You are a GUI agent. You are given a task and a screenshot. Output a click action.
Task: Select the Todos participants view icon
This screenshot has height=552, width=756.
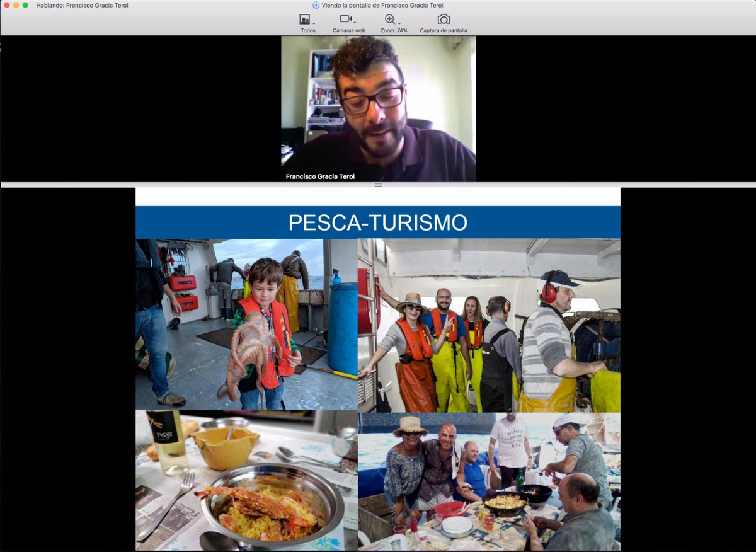[x=304, y=19]
